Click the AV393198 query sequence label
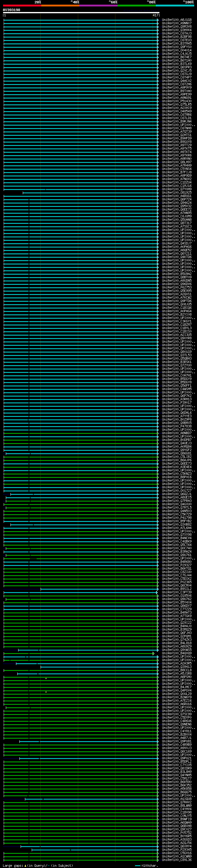Image resolution: width=197 pixels, height=868 pixels. click(11, 10)
